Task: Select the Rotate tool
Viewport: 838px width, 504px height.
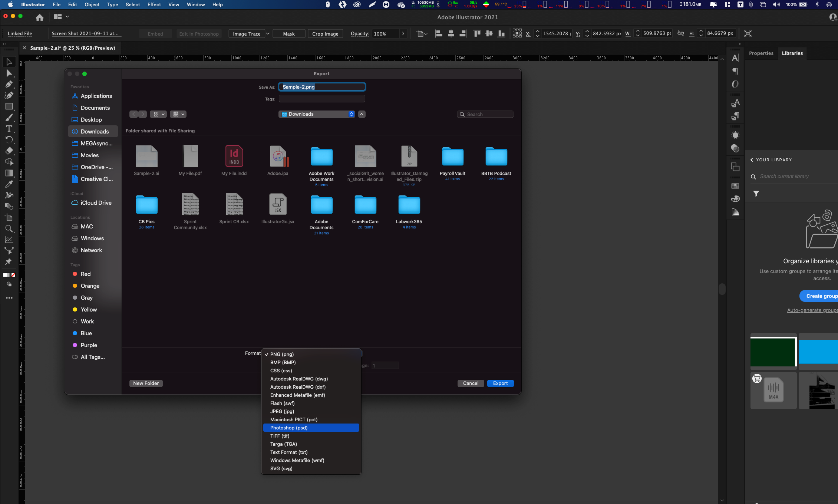Action: click(9, 140)
